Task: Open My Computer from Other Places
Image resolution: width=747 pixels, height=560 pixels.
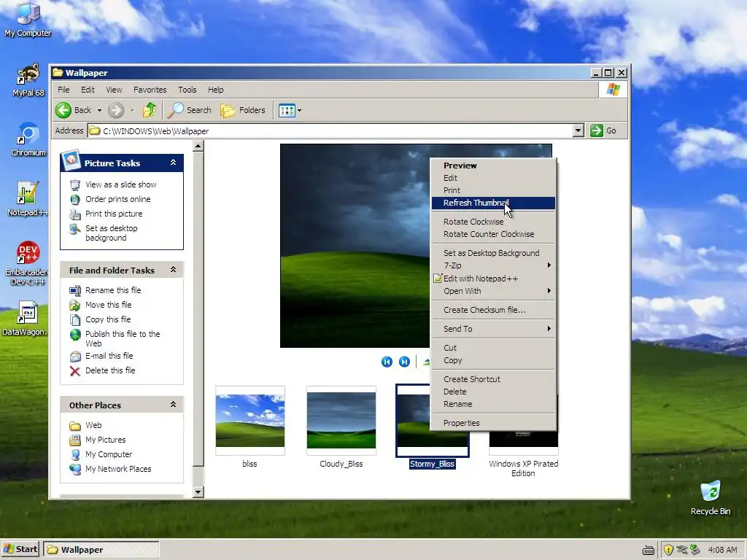Action: 109,455
